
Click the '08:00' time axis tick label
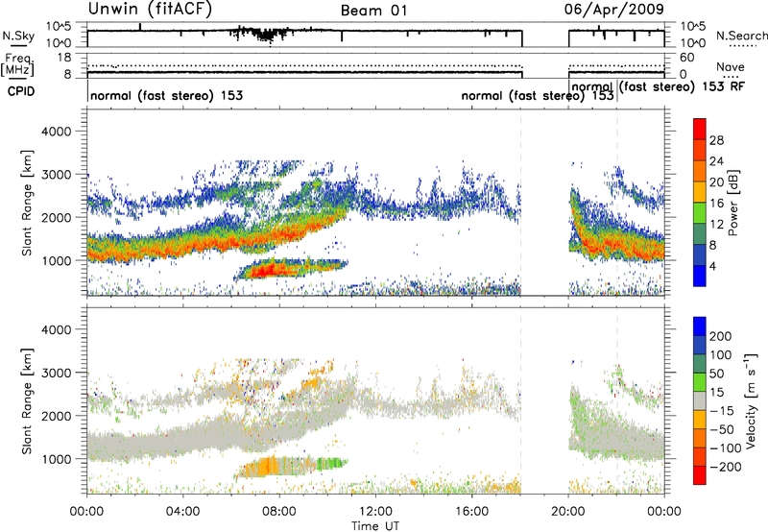click(279, 512)
